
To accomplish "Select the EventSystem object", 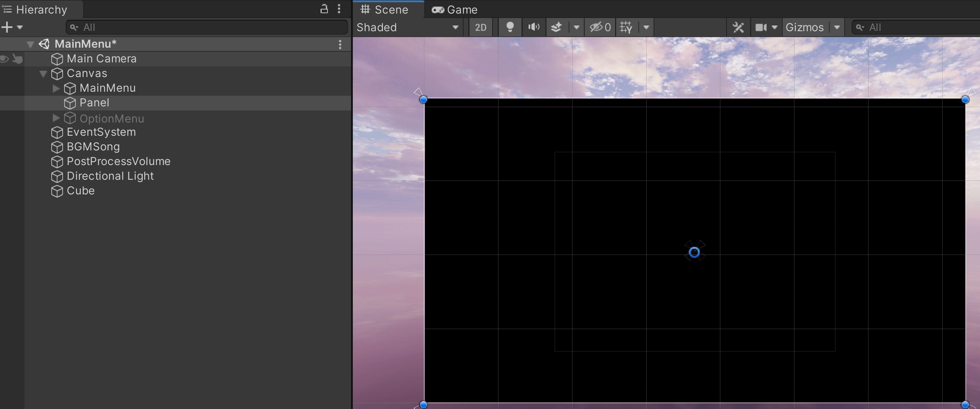I will tap(101, 132).
